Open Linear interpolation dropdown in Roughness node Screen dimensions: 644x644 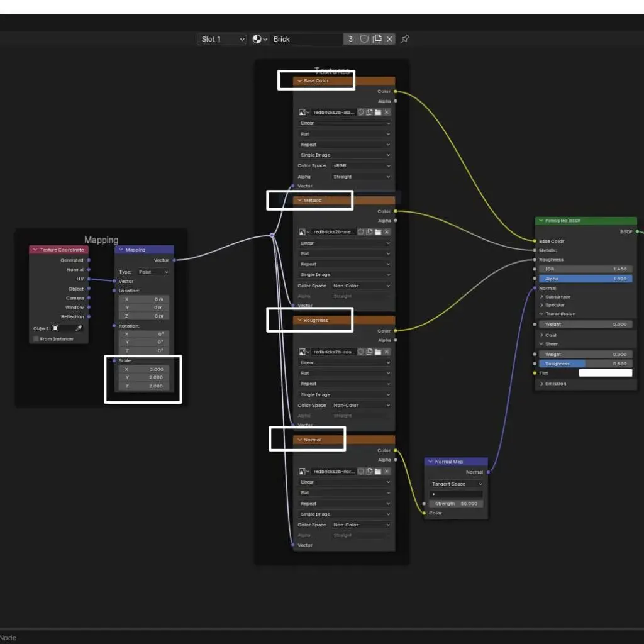coord(344,363)
